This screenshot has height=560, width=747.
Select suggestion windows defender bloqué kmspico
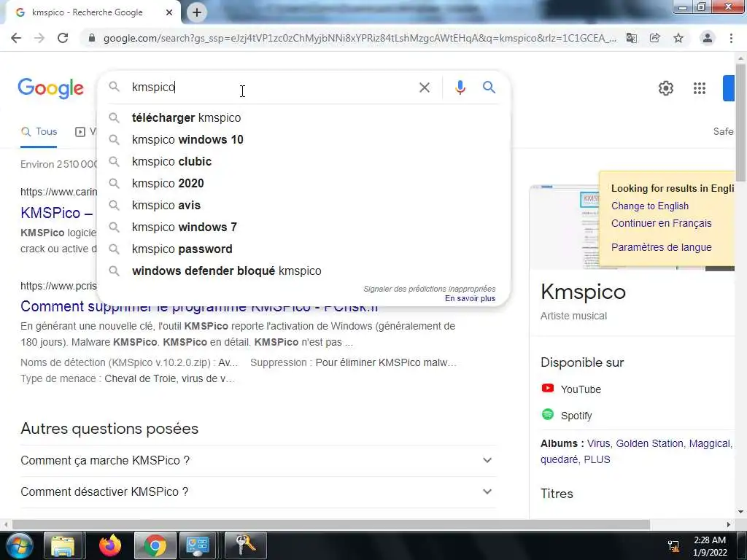click(x=303, y=271)
